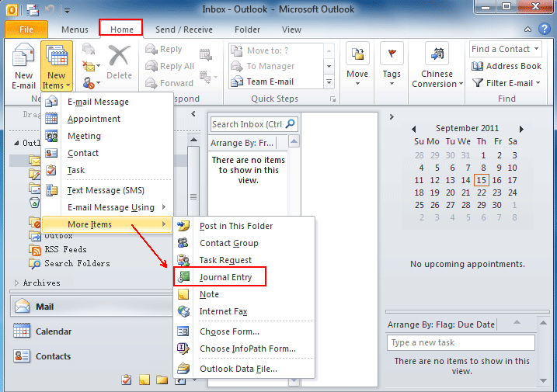Expand the To-Do bar with the arrow
The image size is (557, 392).
[x=392, y=116]
